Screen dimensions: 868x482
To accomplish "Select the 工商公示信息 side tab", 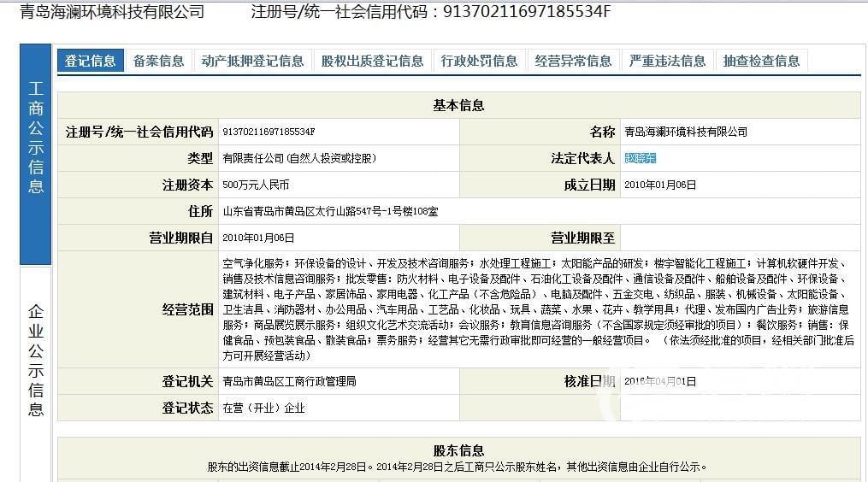I will [x=35, y=154].
